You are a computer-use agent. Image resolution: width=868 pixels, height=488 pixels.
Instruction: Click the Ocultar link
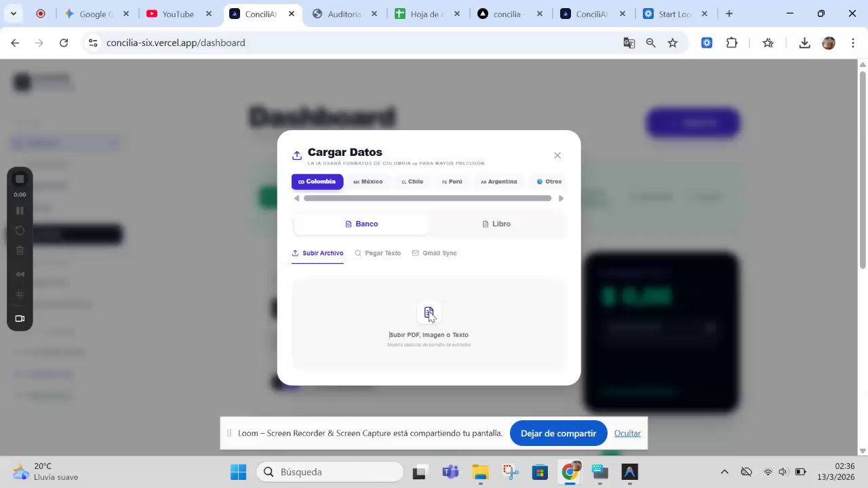627,433
